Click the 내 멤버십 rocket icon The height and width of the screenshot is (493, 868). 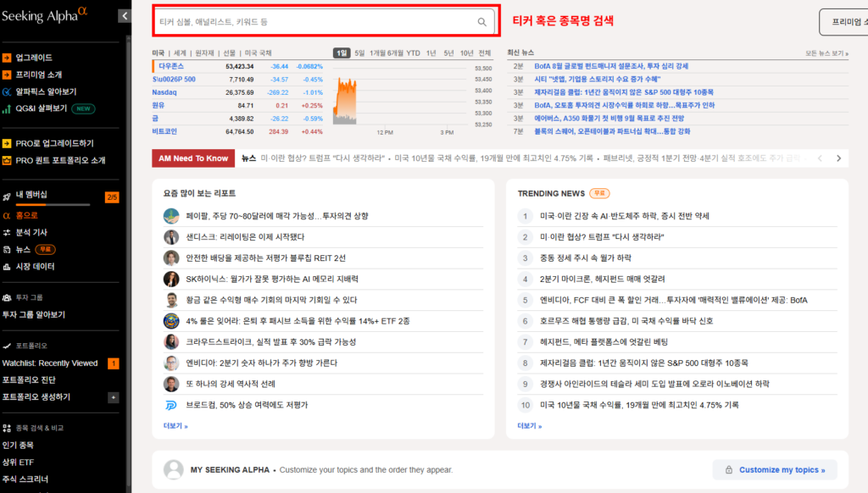(x=7, y=197)
